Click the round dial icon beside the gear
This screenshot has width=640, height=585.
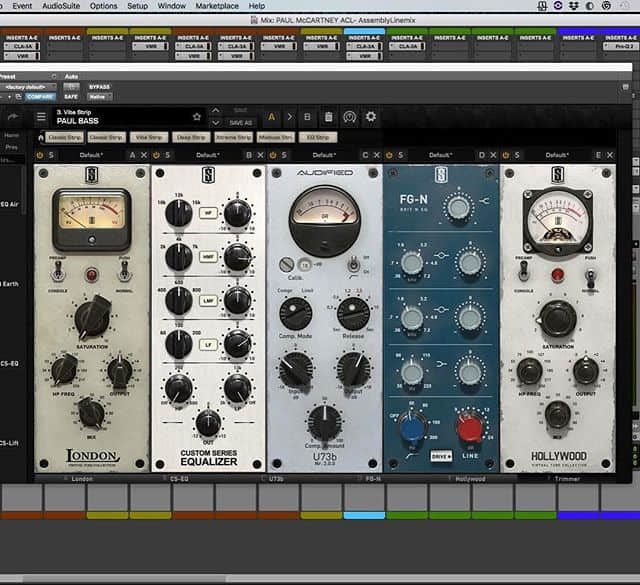[349, 117]
